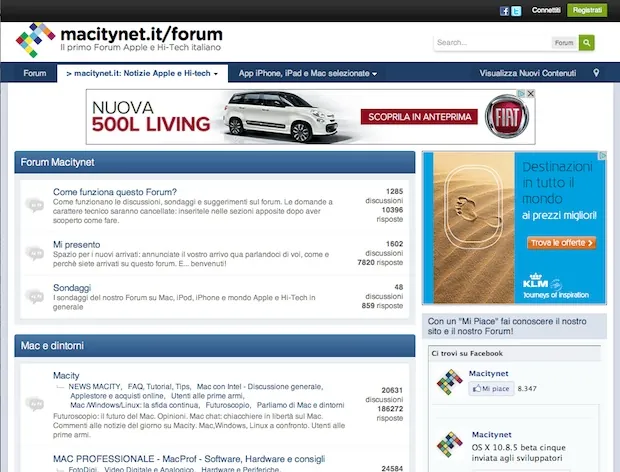This screenshot has width=620, height=472.
Task: Open Mac con Intel - Discussione generale
Action: coord(259,387)
